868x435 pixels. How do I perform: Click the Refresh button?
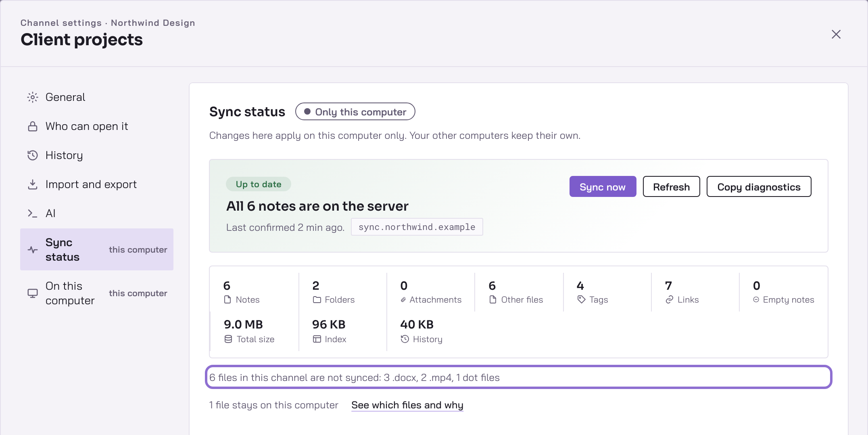[671, 187]
